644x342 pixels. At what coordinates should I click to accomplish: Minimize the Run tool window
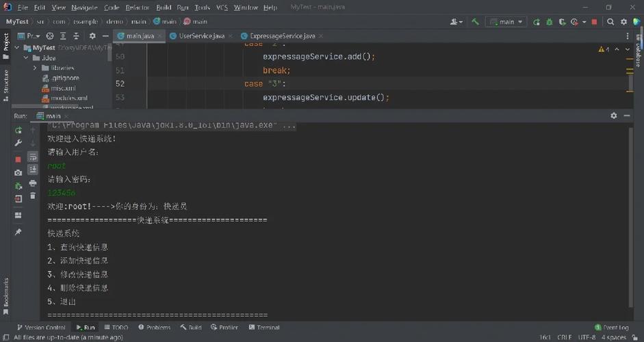click(627, 116)
